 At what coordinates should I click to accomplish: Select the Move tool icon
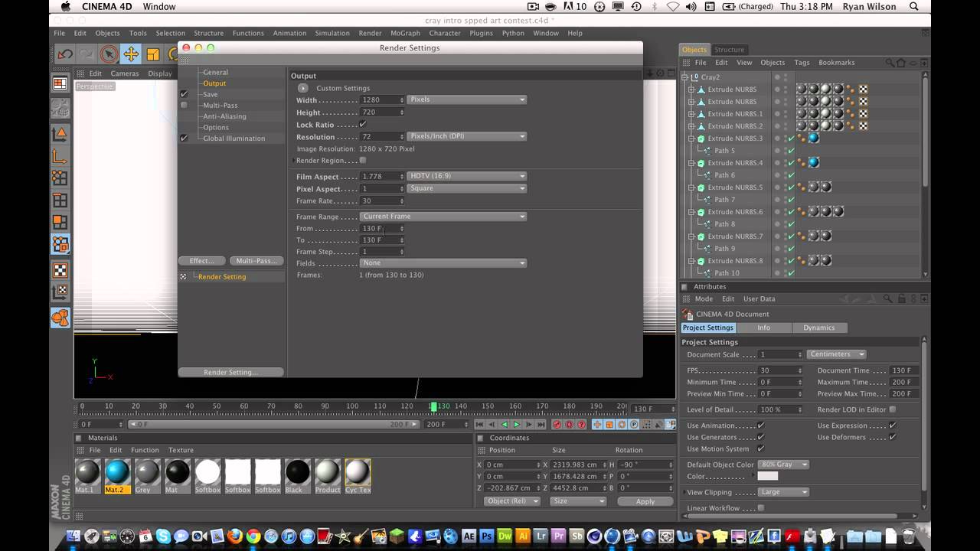(131, 54)
